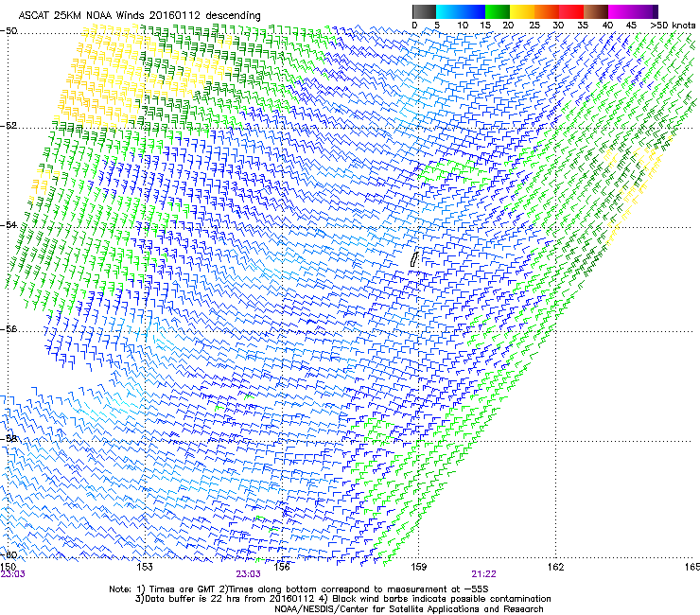
Task: Click the '10' label under the color bar
Action: tap(463, 25)
